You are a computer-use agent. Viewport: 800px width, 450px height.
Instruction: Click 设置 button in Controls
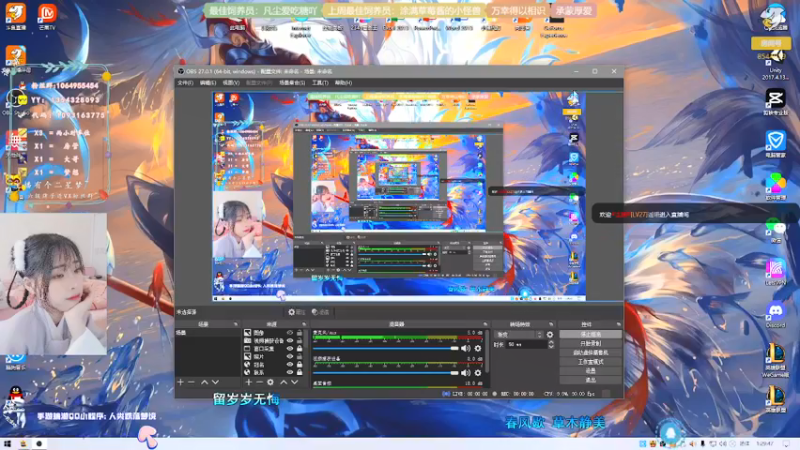point(590,371)
